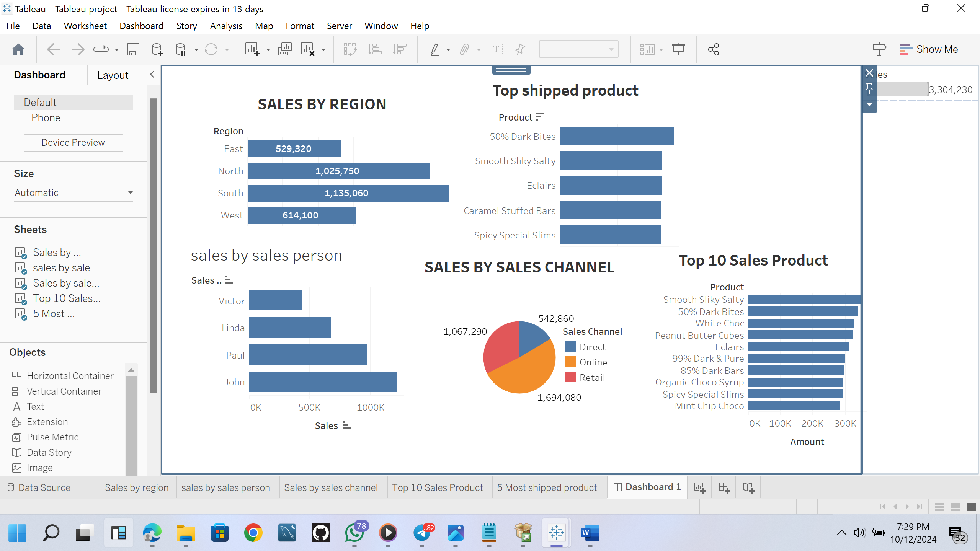Click the Add new data source icon

coord(157,49)
